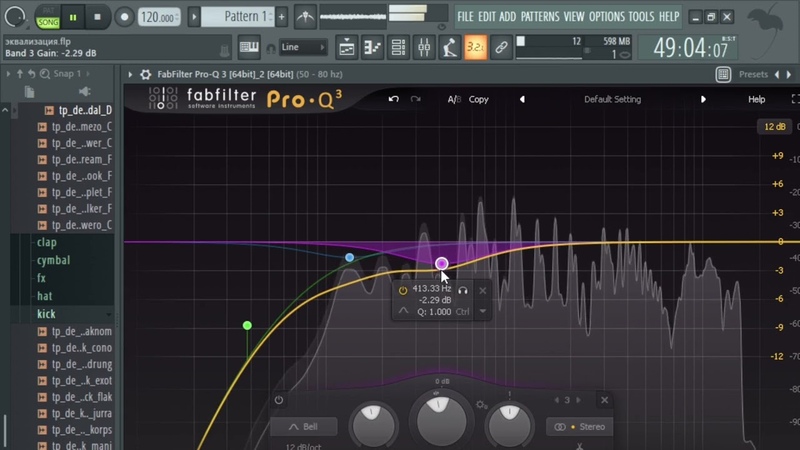The height and width of the screenshot is (450, 800).
Task: Toggle the record button
Action: 124,17
